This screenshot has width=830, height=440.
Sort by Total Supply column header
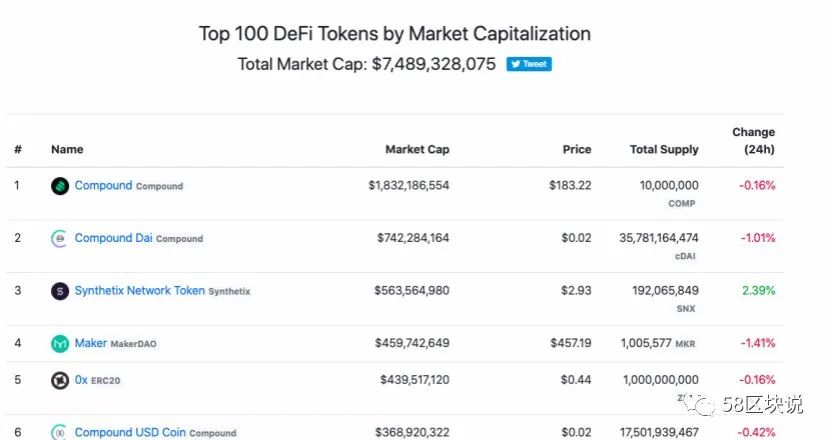(664, 150)
